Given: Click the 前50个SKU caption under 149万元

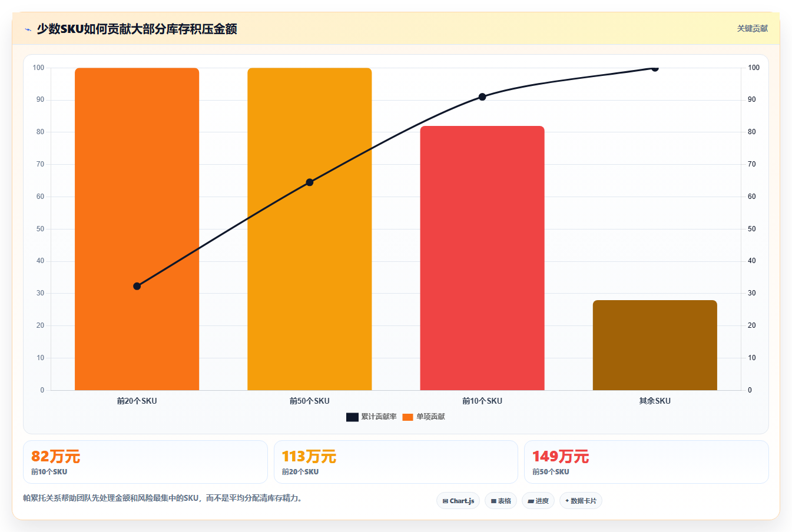Looking at the screenshot, I should [x=551, y=472].
